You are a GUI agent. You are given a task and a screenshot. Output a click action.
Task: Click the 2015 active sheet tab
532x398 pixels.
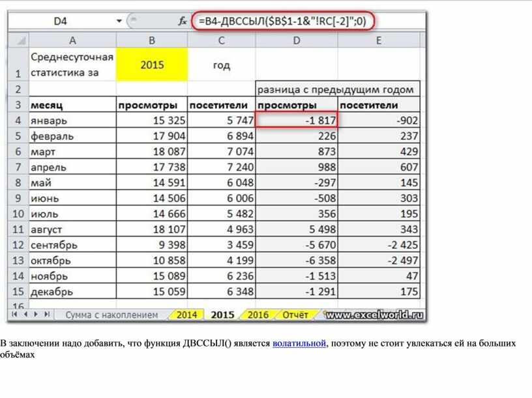coord(222,315)
